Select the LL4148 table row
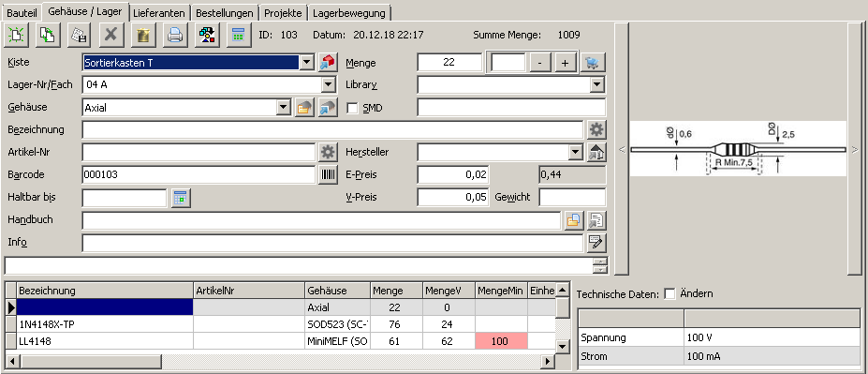 coord(286,341)
